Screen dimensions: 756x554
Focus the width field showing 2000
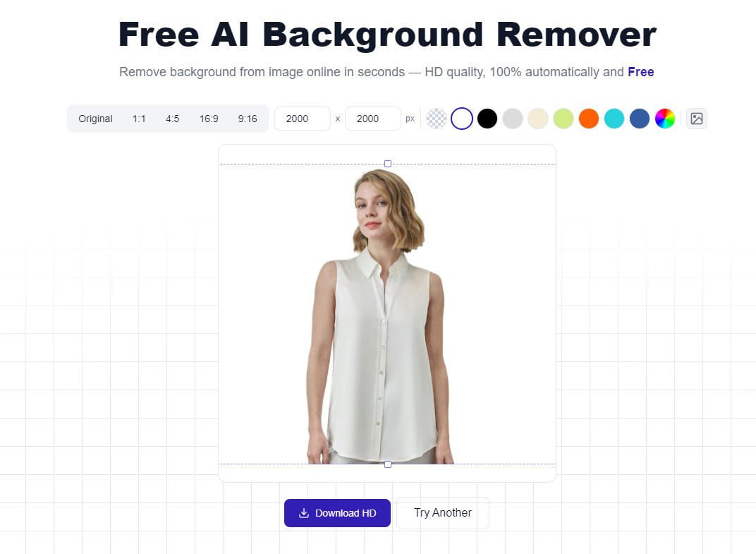click(303, 119)
